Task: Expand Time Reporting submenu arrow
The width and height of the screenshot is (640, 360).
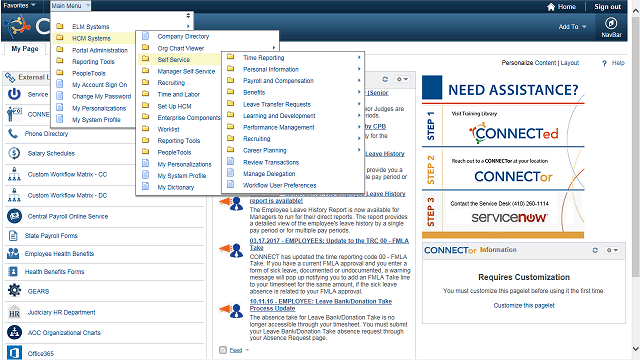Action: (359, 58)
